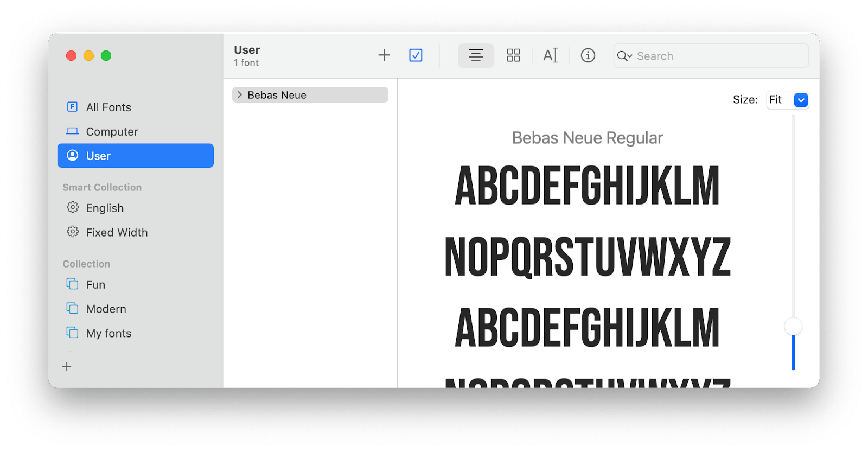This screenshot has height=452, width=868.
Task: Switch to Sample preview mode icon
Action: (476, 55)
